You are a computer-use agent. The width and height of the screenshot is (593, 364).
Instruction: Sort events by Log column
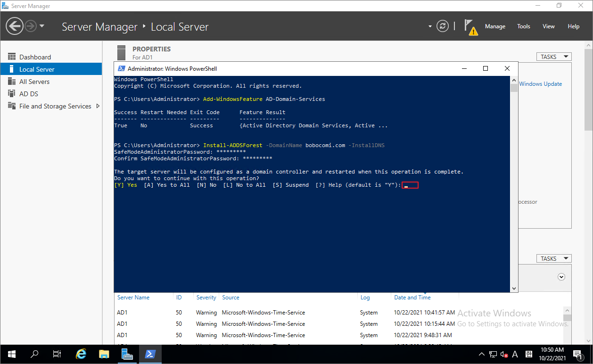[365, 298]
